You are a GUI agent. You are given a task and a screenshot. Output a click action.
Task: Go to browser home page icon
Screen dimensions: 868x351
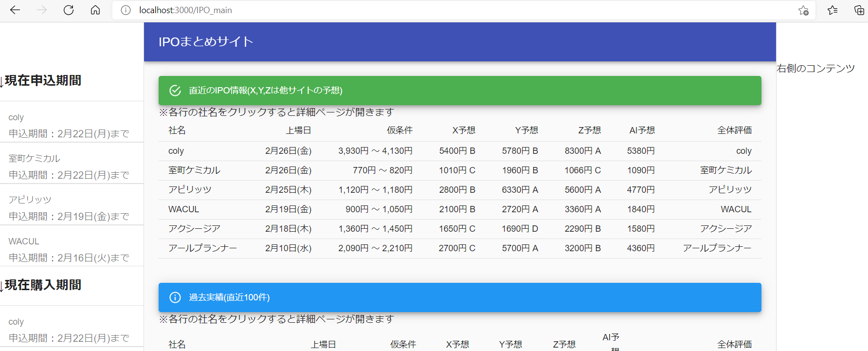95,10
